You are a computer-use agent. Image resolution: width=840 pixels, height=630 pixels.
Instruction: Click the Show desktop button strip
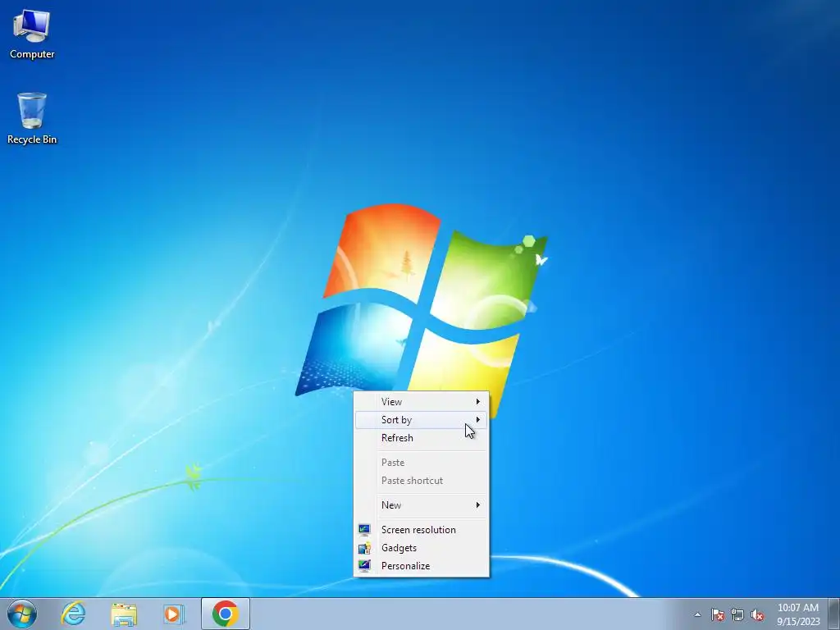(x=834, y=614)
